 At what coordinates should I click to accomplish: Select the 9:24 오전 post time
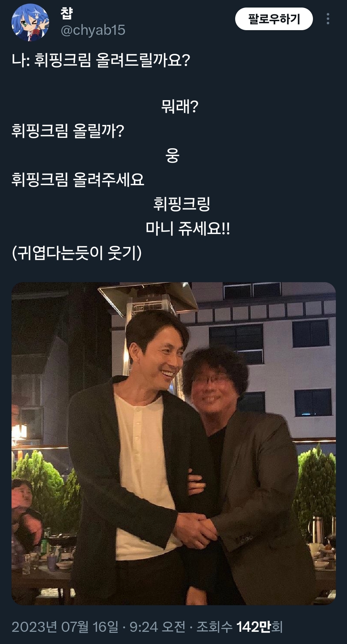pyautogui.click(x=157, y=627)
